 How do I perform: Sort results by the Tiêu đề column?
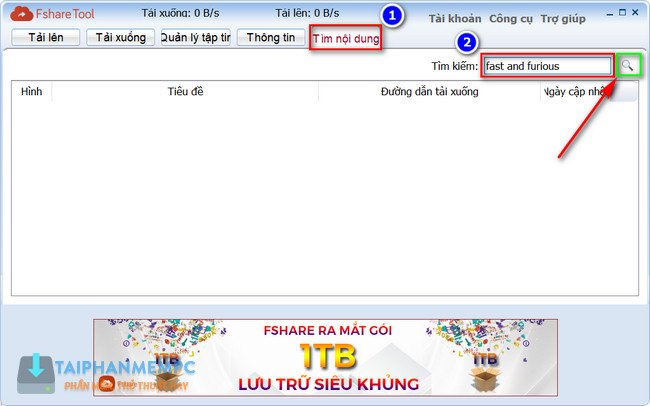click(x=185, y=92)
